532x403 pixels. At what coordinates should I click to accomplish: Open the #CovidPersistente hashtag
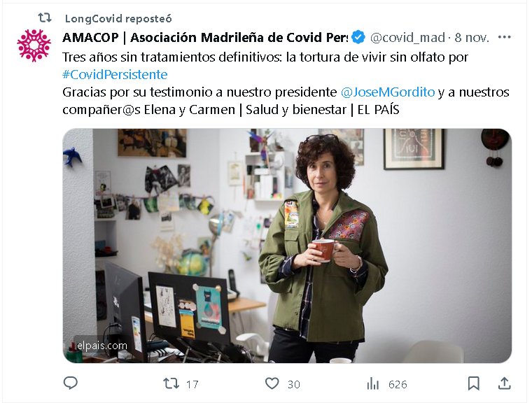[115, 75]
